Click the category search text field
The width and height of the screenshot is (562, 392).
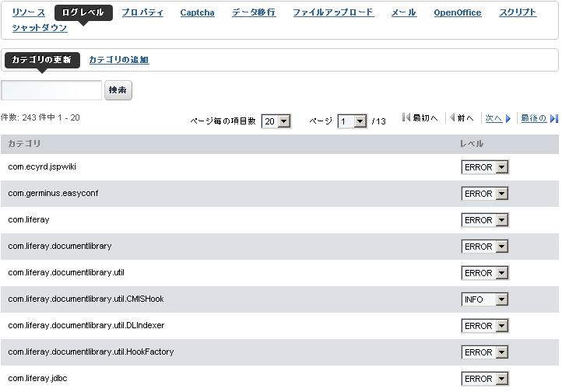click(51, 90)
